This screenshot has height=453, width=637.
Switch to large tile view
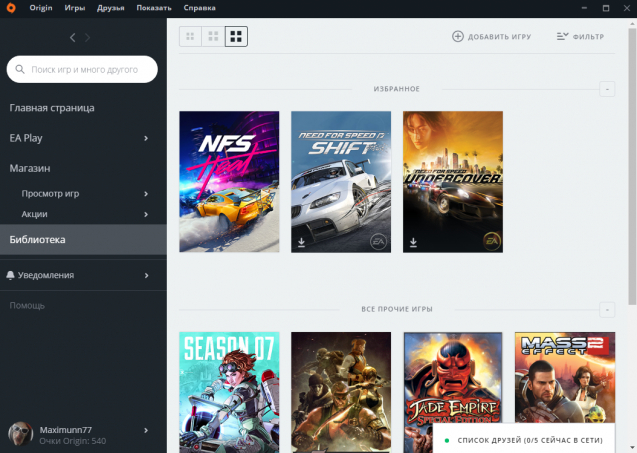[x=236, y=37]
